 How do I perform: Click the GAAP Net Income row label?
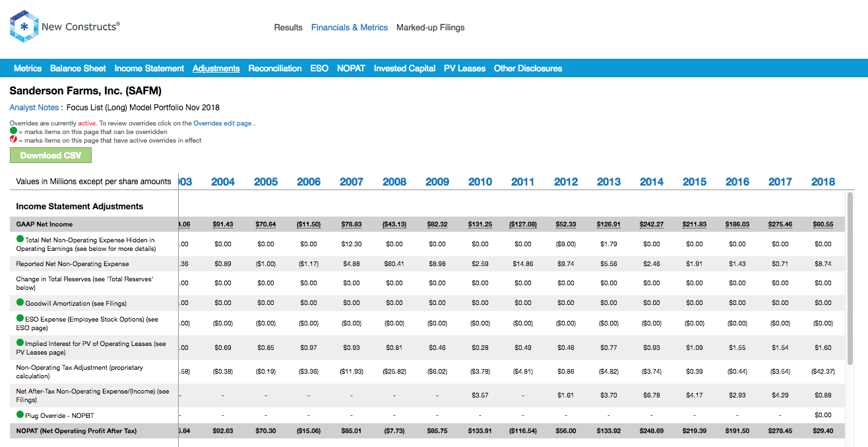[45, 224]
